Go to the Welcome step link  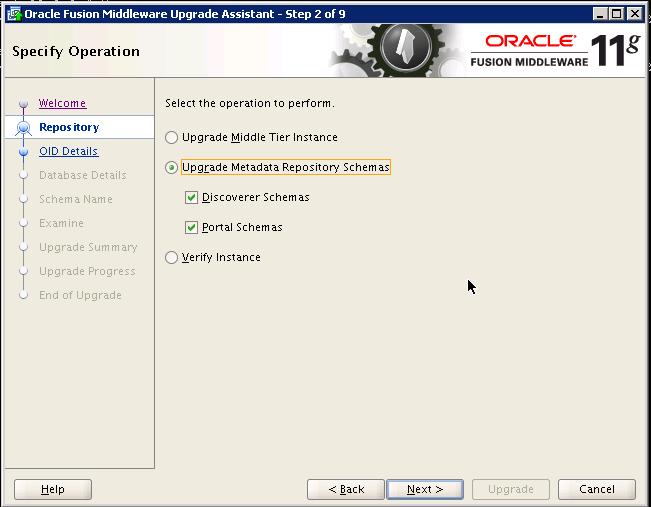[x=62, y=103]
